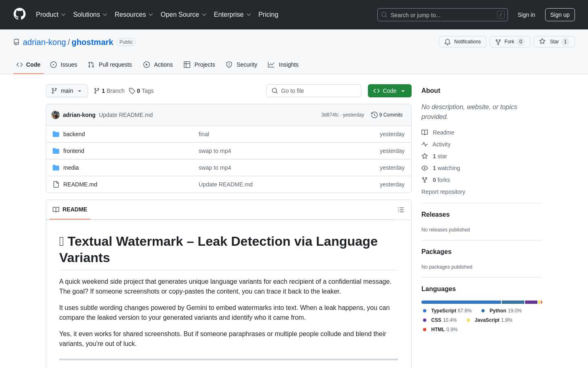Click the blue TypeScript segment of languages bar
Viewport: 588px width, 368px height.
click(x=461, y=302)
